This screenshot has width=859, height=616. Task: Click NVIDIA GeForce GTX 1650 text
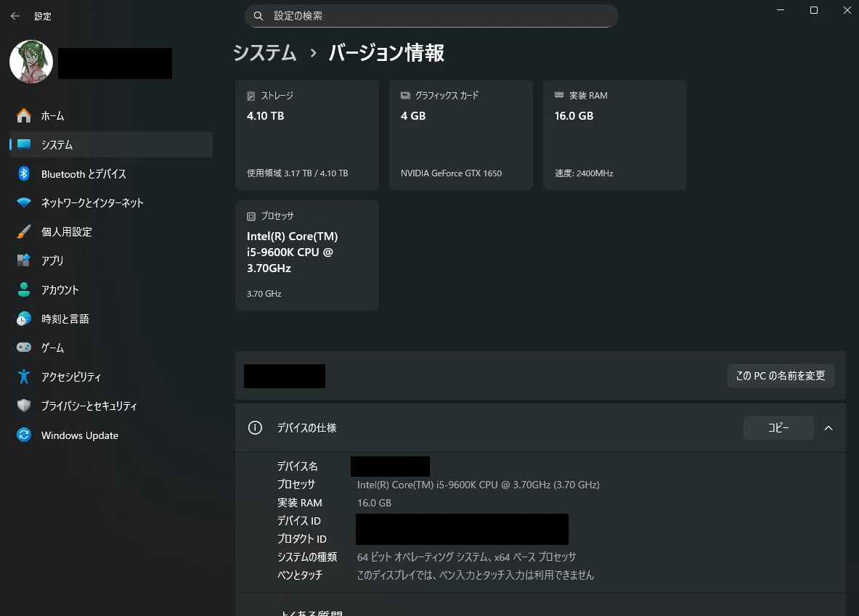pos(451,173)
